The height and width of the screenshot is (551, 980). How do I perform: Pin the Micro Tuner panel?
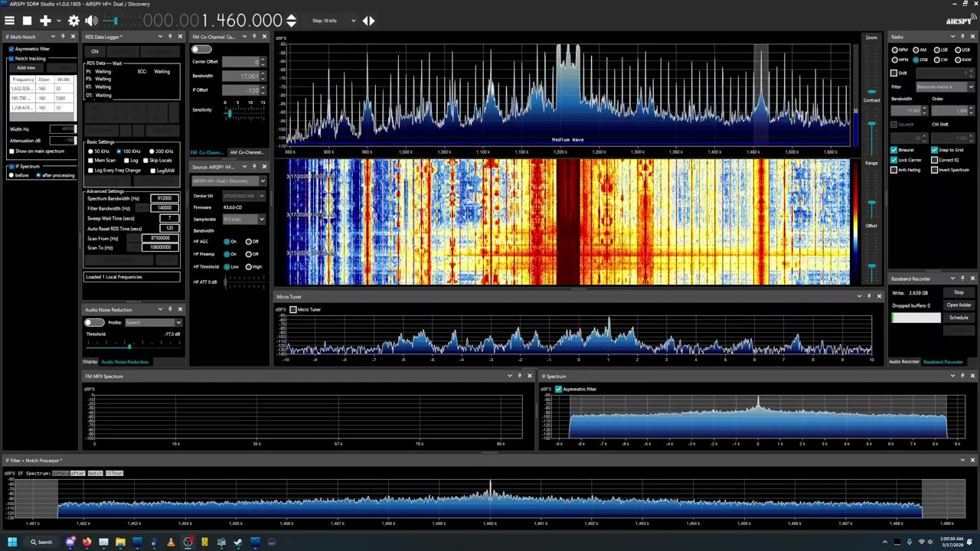tap(869, 296)
